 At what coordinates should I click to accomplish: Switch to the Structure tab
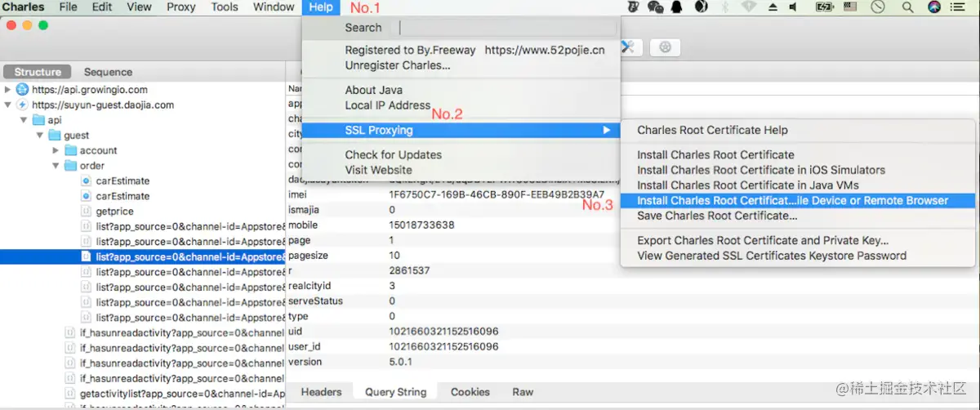(x=38, y=72)
